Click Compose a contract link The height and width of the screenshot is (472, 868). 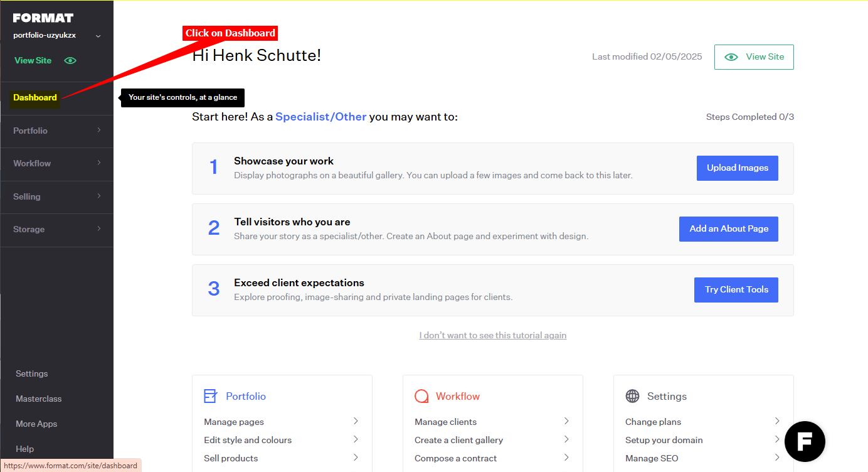coord(455,458)
